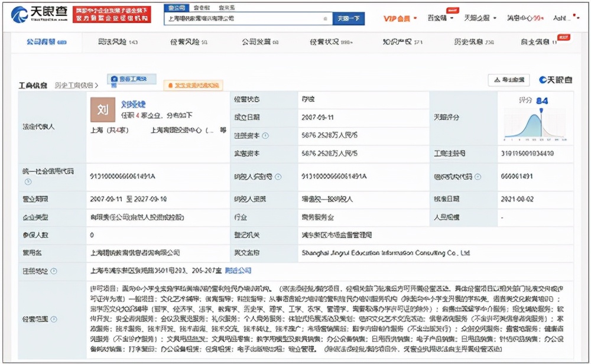Screen dimensions: 591x364
Task: Click the 法定代表人 row label
Action: 38,126
